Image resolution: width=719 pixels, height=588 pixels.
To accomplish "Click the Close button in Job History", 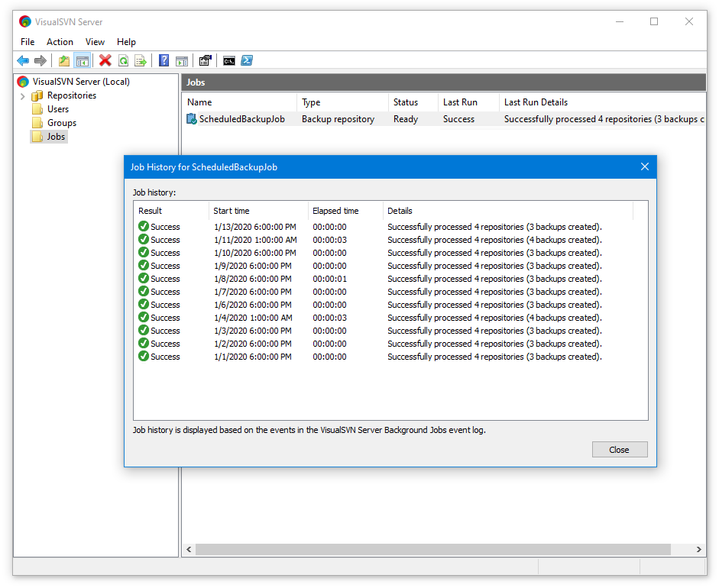I will click(x=619, y=450).
